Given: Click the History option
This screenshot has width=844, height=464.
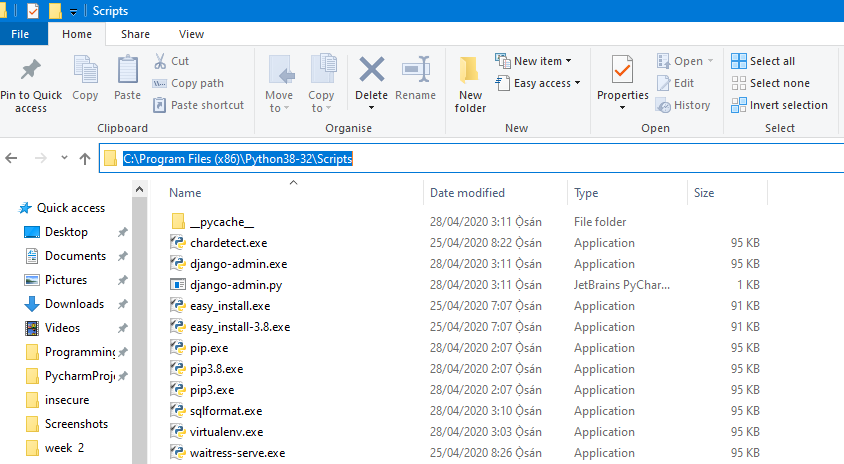Looking at the screenshot, I should point(683,105).
